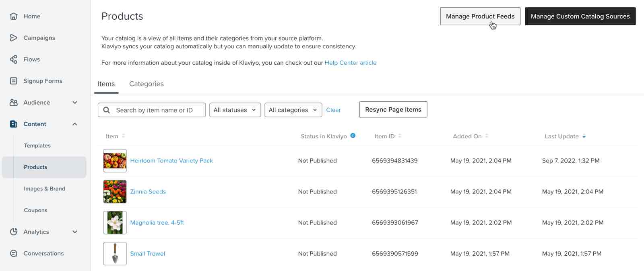Expand the Analytics menu chevron
The width and height of the screenshot is (644, 271).
(75, 232)
